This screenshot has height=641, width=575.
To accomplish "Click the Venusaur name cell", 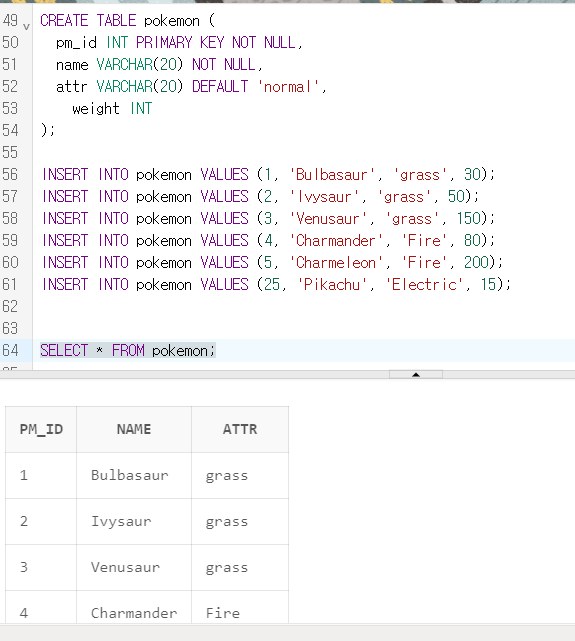I will pyautogui.click(x=134, y=567).
